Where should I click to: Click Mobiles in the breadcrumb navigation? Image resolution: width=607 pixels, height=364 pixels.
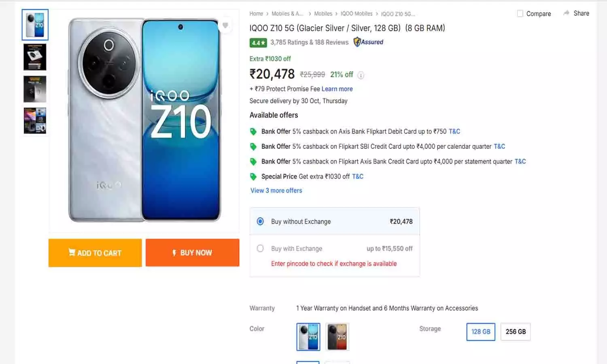click(323, 13)
